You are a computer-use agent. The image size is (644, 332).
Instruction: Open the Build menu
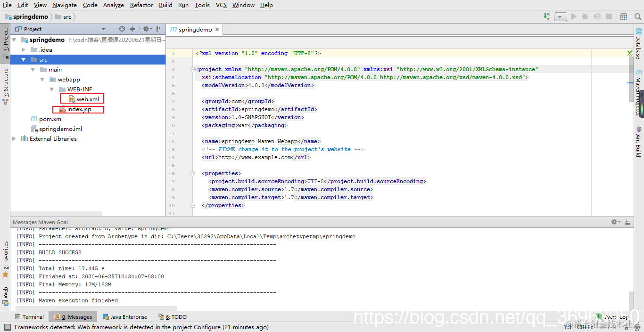pos(165,5)
